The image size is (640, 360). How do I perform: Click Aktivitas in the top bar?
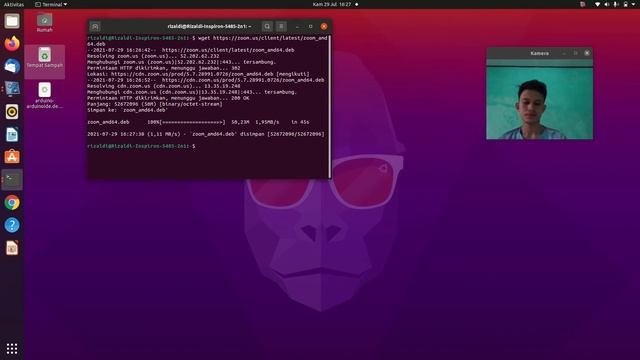pos(13,4)
